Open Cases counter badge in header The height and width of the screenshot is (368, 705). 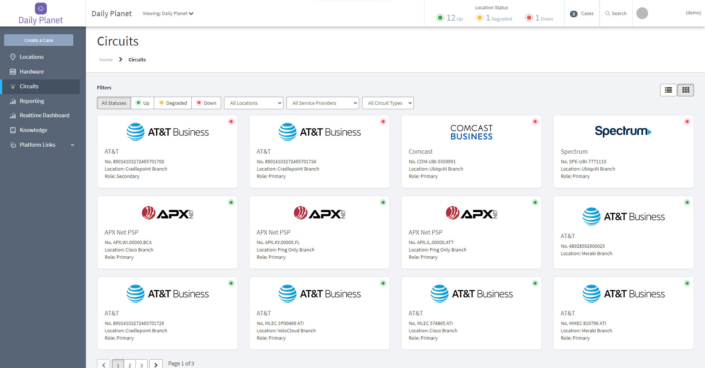[573, 14]
